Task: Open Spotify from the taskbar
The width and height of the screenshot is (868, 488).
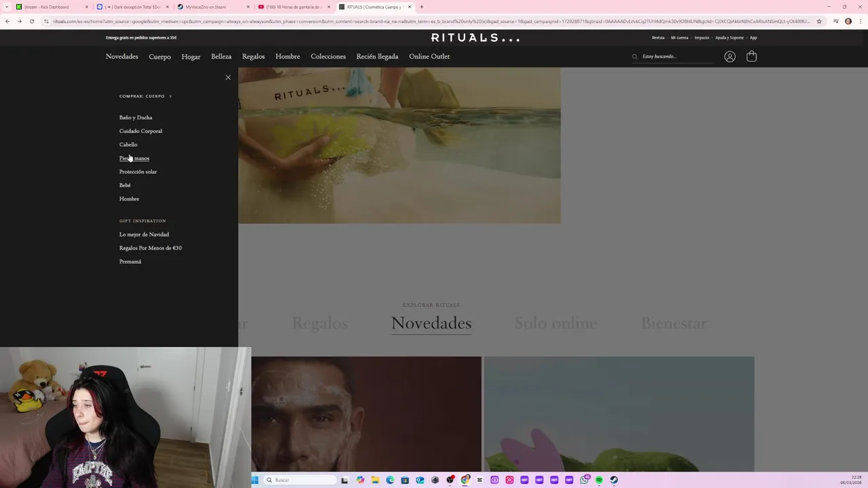Action: tap(599, 480)
